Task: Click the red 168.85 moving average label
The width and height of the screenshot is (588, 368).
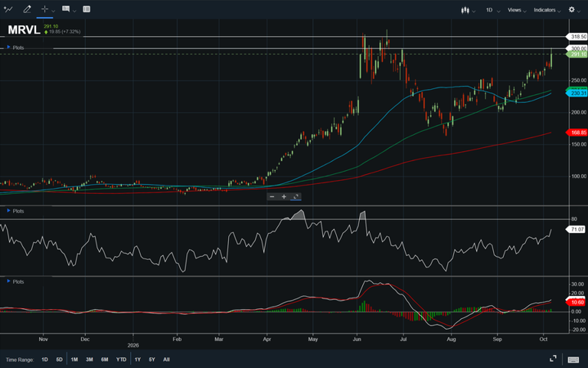Action: (577, 133)
